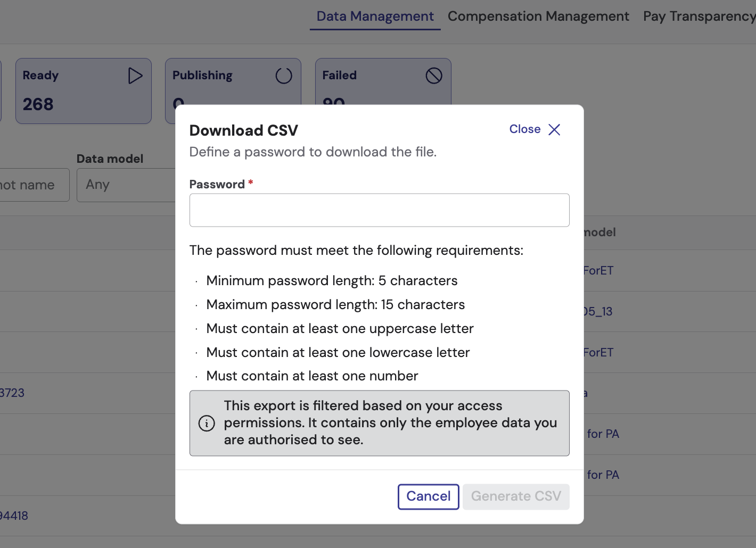756x548 pixels.
Task: Click the Publishing spinner icon
Action: tap(284, 76)
